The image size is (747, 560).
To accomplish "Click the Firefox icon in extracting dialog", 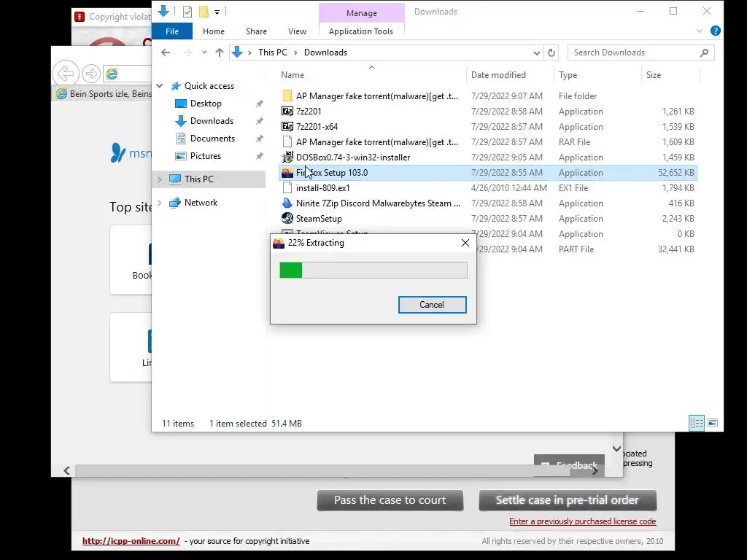I will [279, 243].
